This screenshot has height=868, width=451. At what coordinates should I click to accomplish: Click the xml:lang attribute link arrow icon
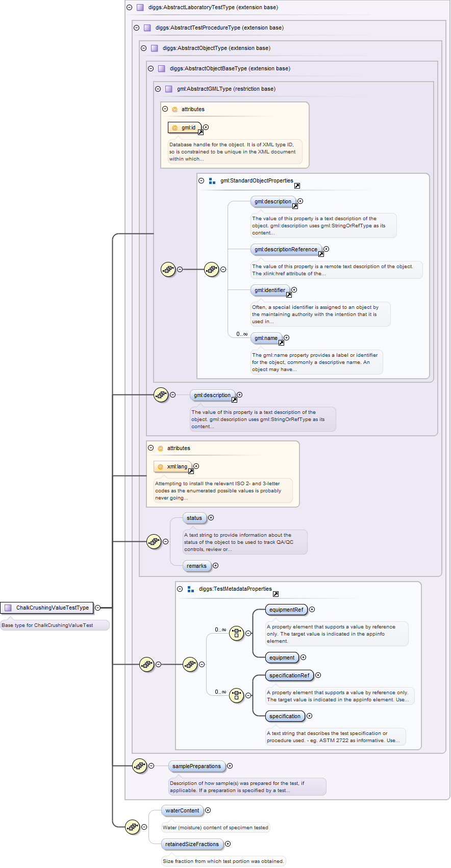[191, 471]
